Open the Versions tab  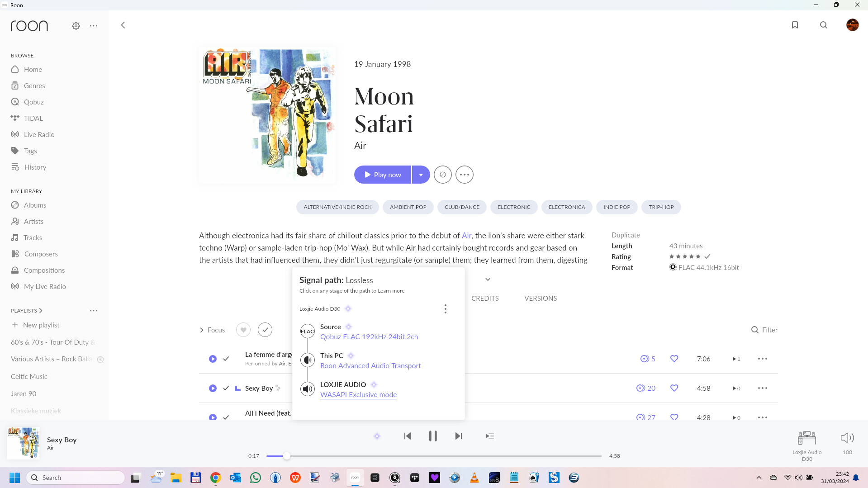(541, 298)
